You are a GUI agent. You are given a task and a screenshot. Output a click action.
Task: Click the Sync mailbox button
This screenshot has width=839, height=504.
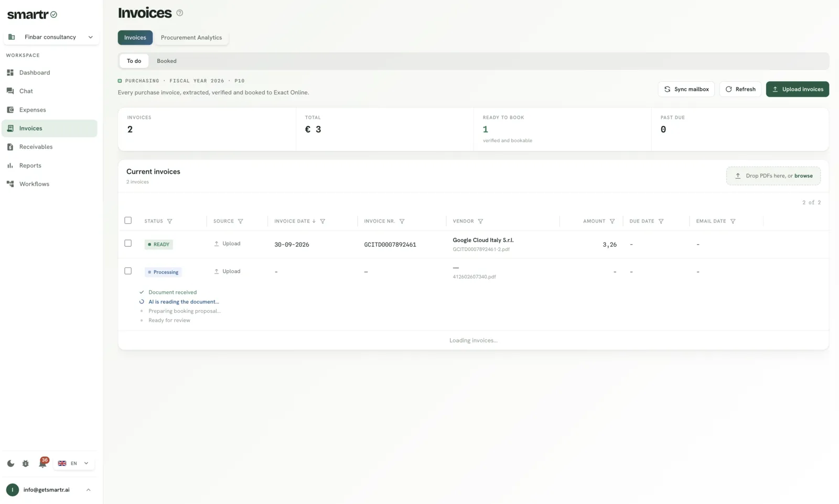[686, 89]
